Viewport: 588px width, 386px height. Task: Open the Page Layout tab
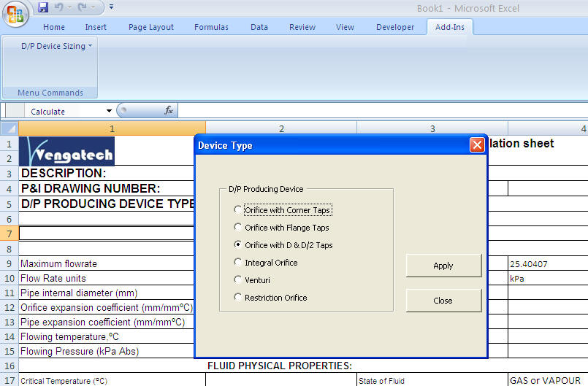(151, 27)
